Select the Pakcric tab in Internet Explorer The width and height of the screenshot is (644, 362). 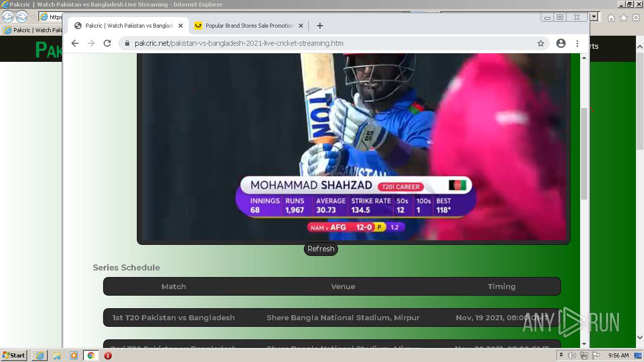(x=33, y=30)
